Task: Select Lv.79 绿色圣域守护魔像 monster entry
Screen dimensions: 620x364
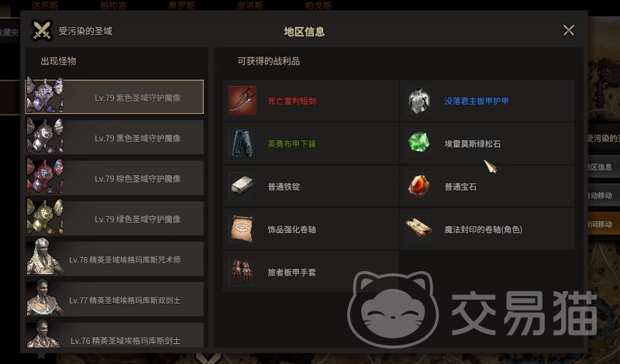Action: [115, 218]
